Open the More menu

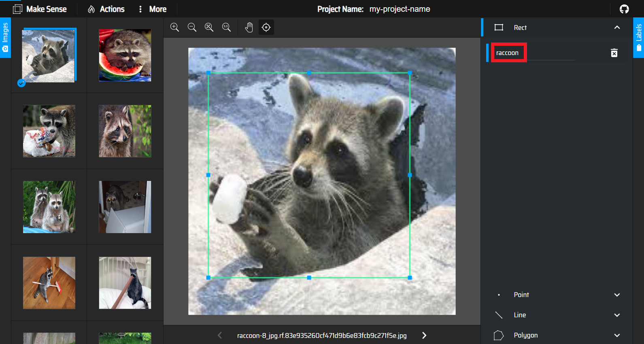coord(152,9)
